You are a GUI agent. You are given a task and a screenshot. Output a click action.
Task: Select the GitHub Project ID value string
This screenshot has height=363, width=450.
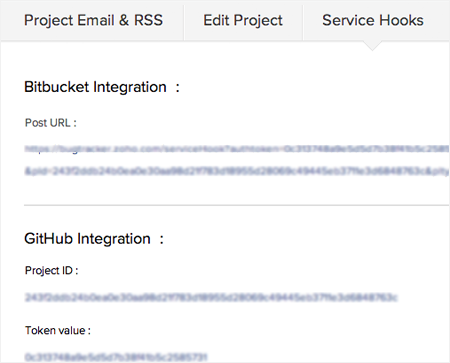[x=211, y=297]
